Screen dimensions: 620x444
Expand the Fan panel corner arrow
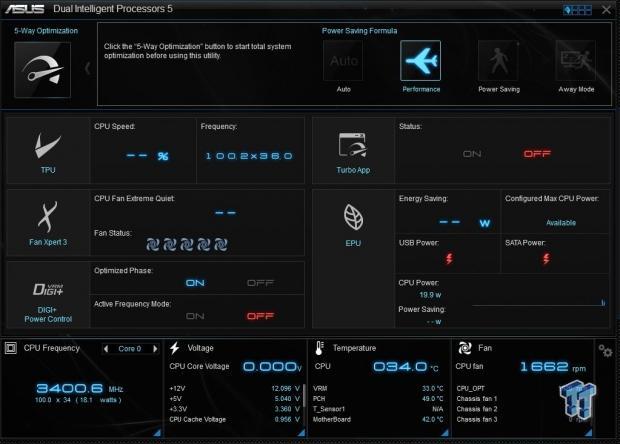coord(588,433)
